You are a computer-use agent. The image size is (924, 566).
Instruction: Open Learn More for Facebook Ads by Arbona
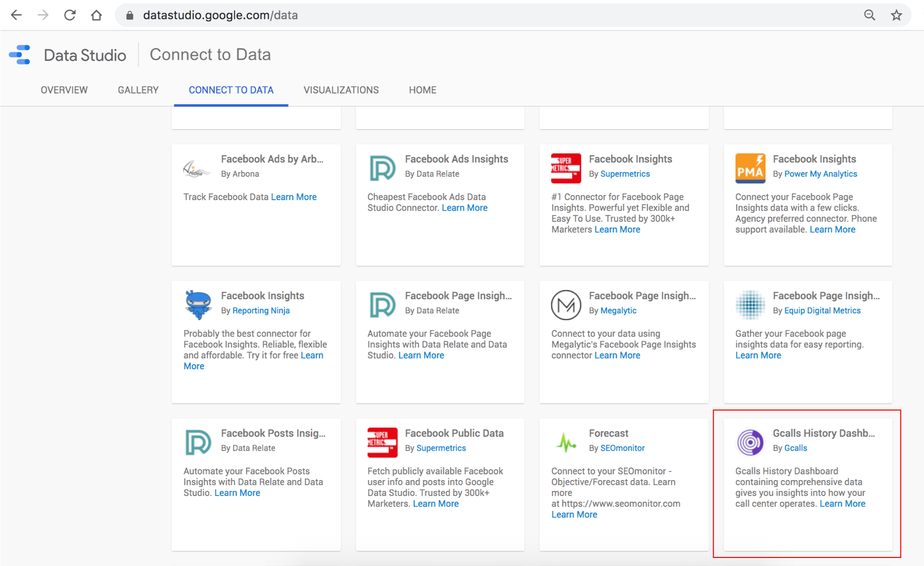click(x=294, y=197)
